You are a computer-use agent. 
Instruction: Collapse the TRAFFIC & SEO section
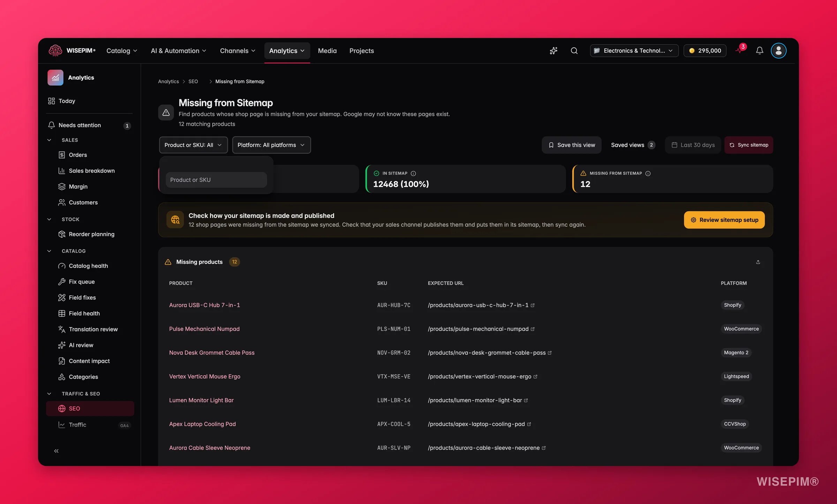click(49, 393)
